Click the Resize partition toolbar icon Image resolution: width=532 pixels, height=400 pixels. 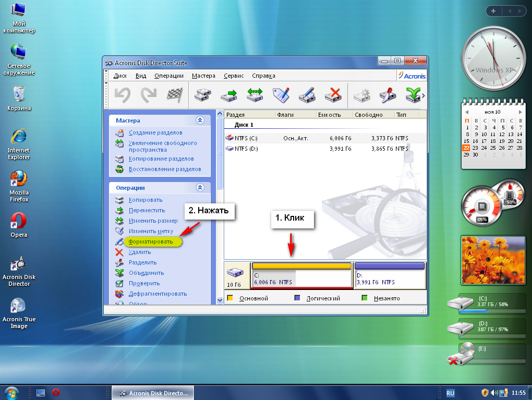click(255, 95)
